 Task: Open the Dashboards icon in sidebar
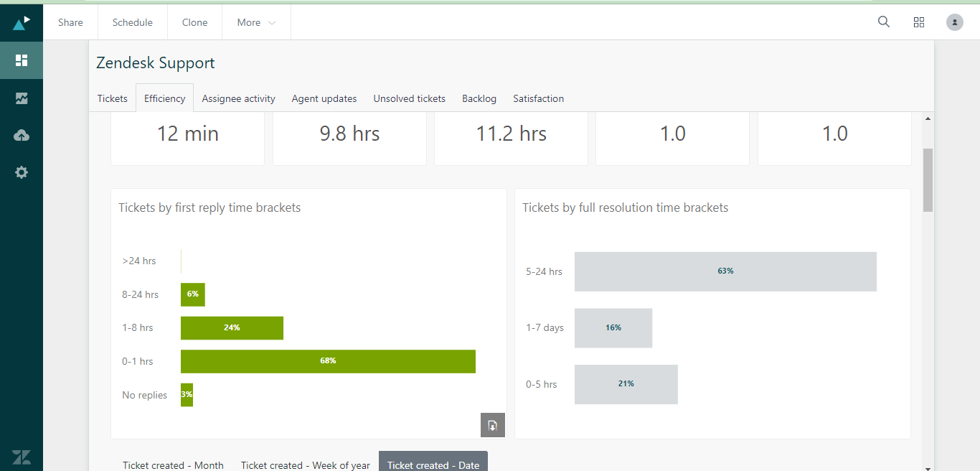(22, 60)
